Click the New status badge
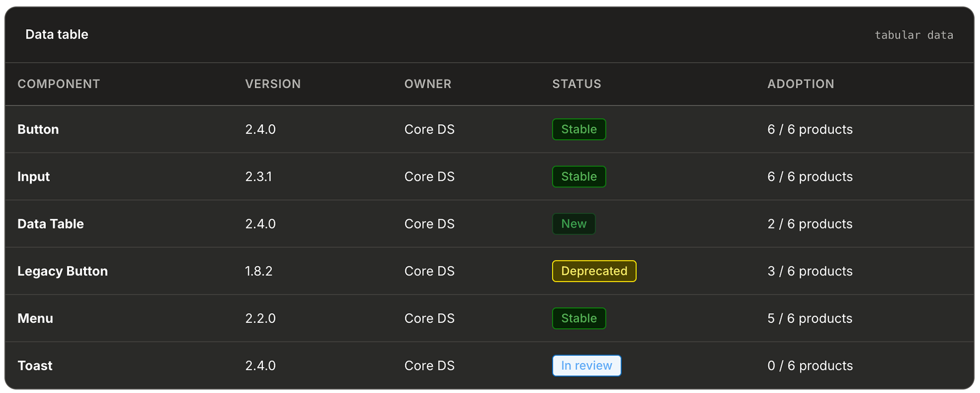The height and width of the screenshot is (393, 980). click(x=574, y=224)
